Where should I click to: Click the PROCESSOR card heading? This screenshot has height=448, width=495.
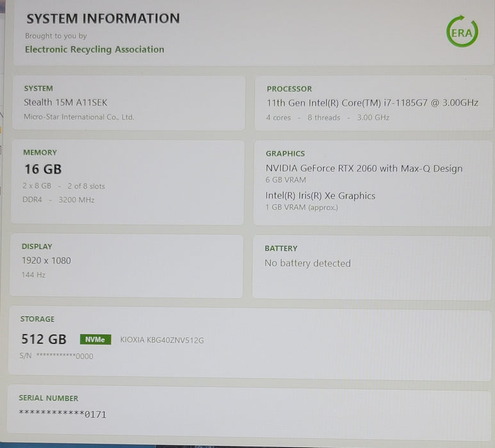tap(289, 89)
